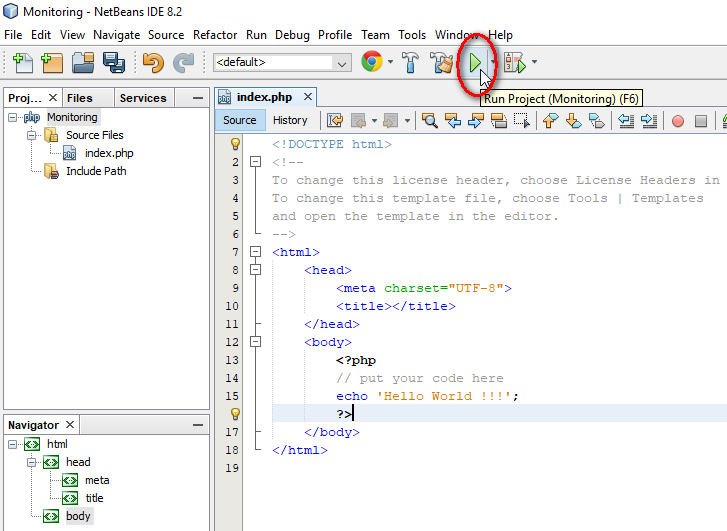The height and width of the screenshot is (531, 727).
Task: Switch to the Services tab
Action: click(143, 98)
